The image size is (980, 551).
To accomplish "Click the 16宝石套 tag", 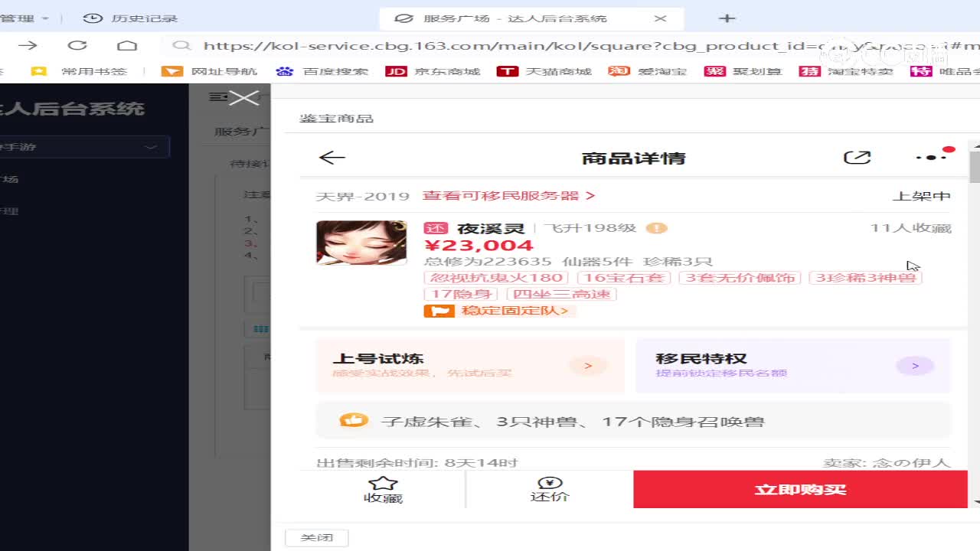I will [x=624, y=278].
